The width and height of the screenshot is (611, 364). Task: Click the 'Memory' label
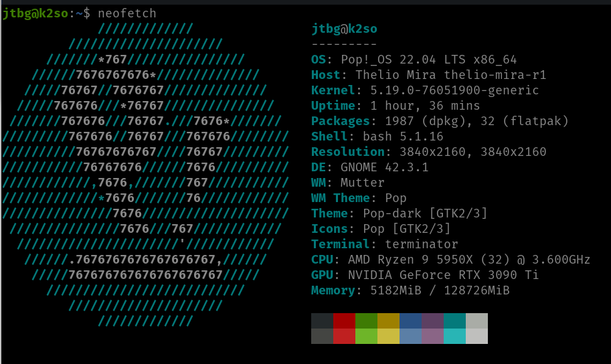(333, 290)
